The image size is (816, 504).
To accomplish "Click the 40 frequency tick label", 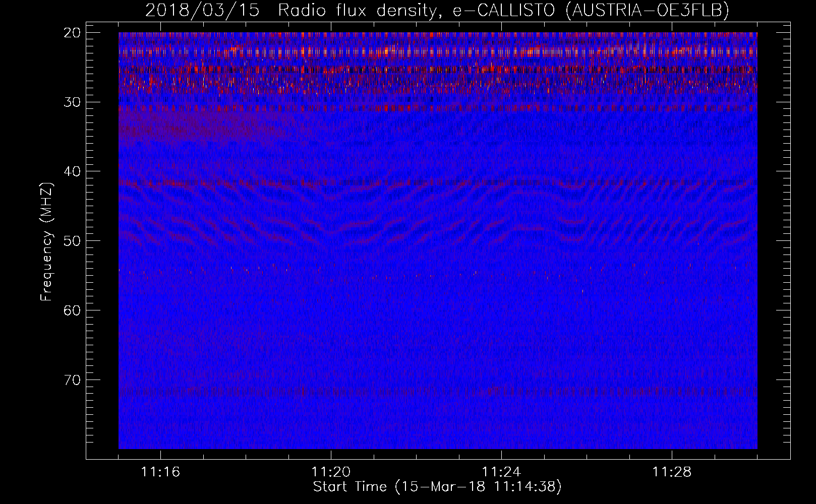I will pyautogui.click(x=73, y=171).
